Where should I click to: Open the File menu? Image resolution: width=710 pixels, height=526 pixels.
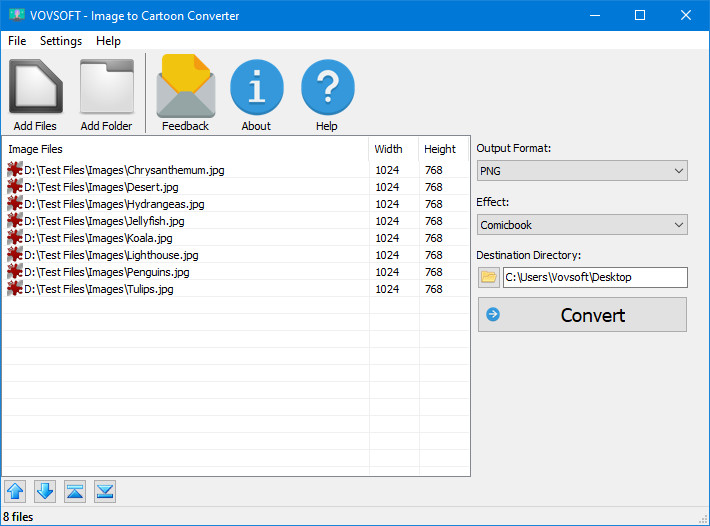pos(17,41)
